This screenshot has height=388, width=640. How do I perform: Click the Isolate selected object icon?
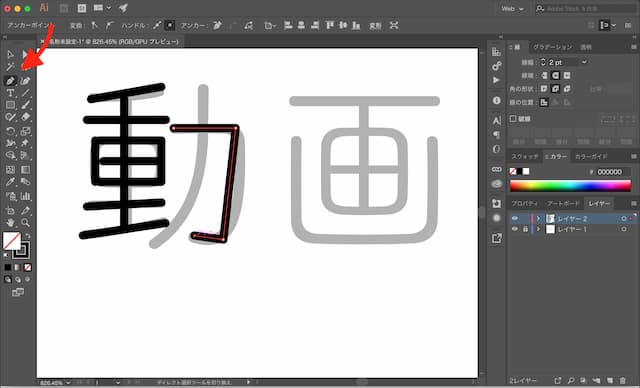[x=393, y=25]
